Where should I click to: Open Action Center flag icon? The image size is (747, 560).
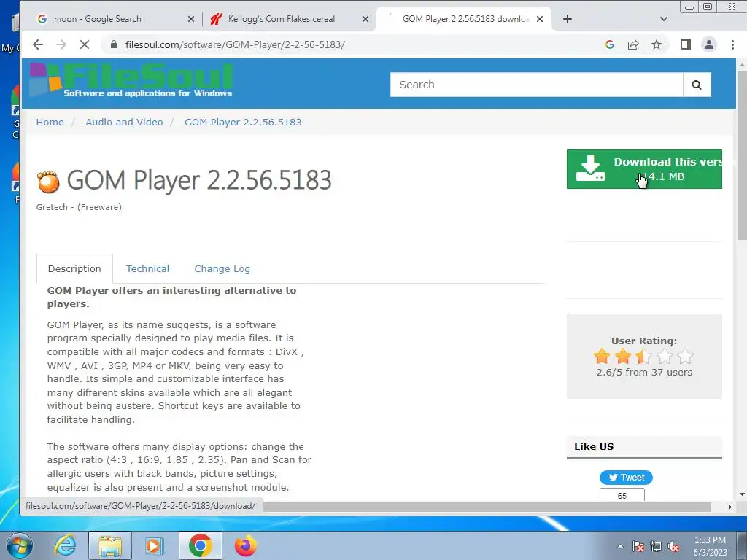tap(638, 547)
